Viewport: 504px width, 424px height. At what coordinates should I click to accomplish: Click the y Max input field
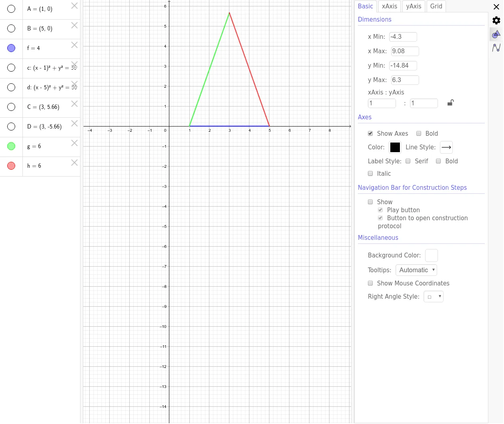pyautogui.click(x=405, y=80)
